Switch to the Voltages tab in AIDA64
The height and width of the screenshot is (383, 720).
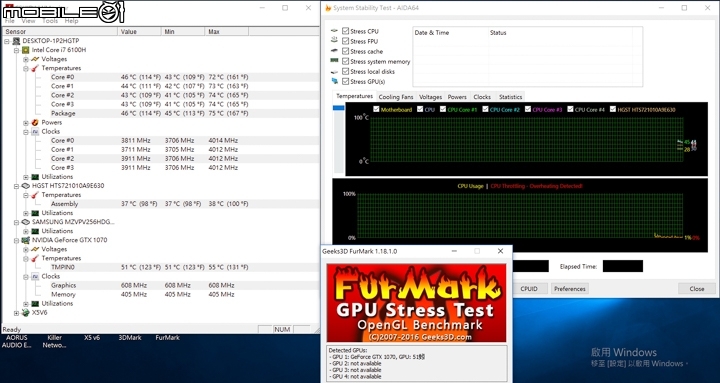pyautogui.click(x=430, y=97)
